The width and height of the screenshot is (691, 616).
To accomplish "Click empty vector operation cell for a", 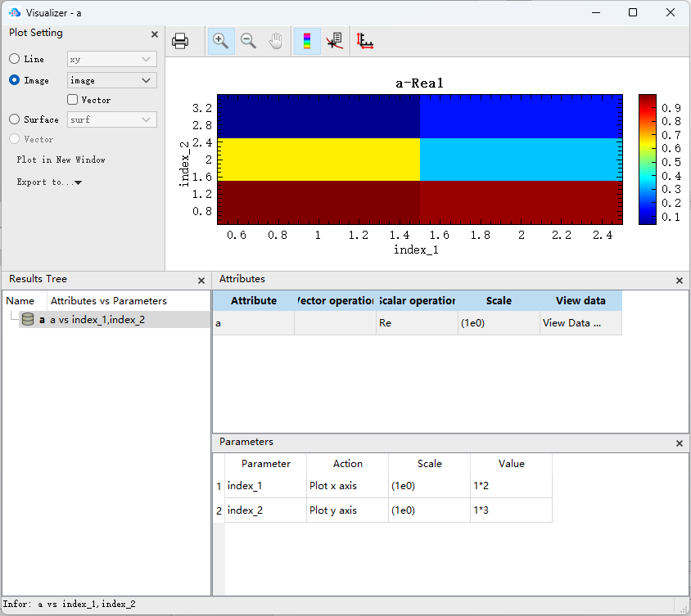I will pos(335,323).
